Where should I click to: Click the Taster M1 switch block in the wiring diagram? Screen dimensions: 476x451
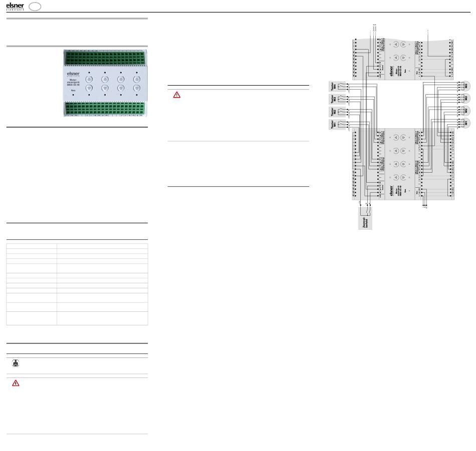coord(338,124)
